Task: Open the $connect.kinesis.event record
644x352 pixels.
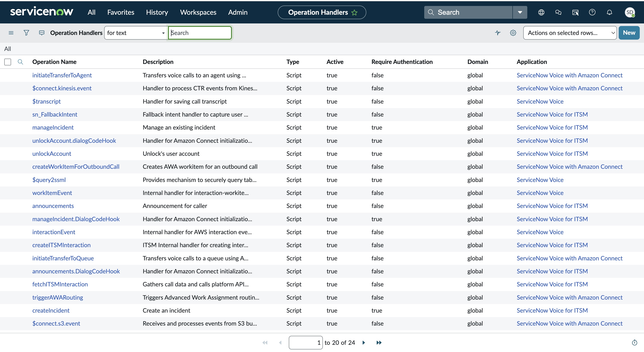Action: 62,88
